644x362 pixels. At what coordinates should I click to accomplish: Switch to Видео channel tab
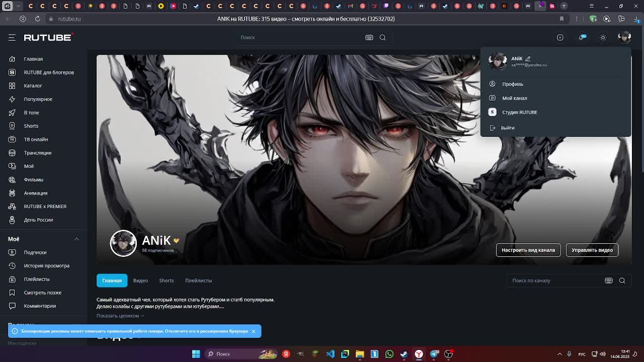(140, 281)
